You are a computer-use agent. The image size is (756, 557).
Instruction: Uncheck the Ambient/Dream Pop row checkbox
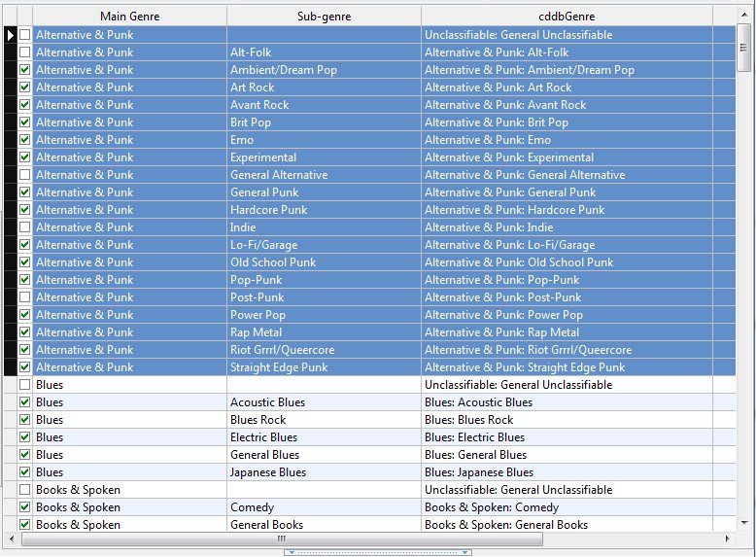click(25, 69)
